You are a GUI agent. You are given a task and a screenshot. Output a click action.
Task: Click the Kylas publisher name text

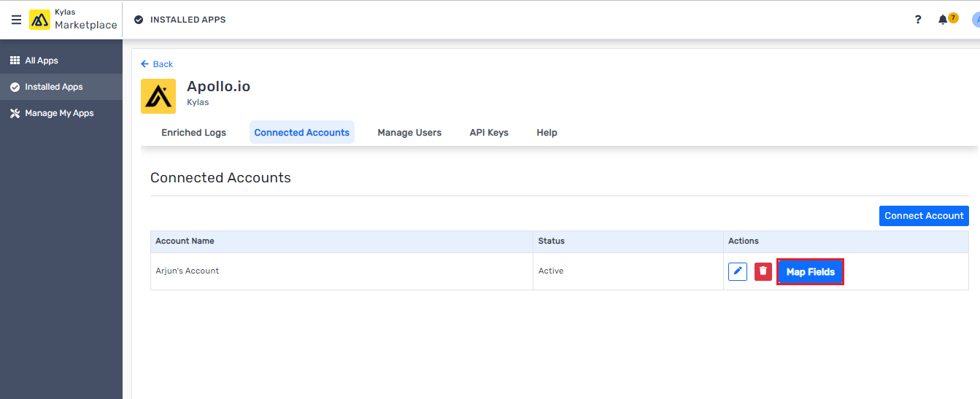198,103
